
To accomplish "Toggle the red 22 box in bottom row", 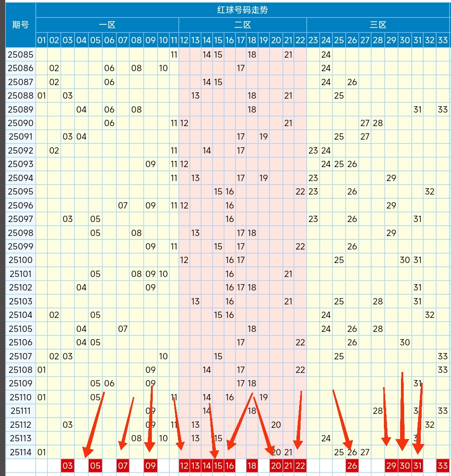I will tap(300, 465).
